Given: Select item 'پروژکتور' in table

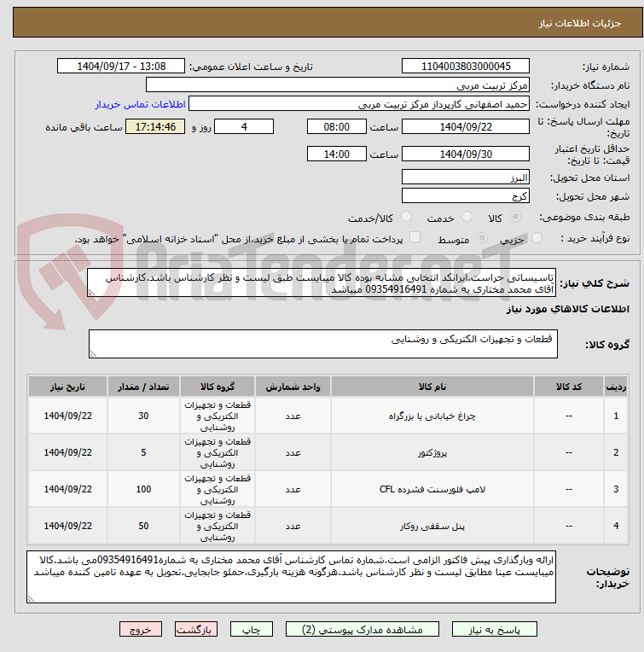Looking at the screenshot, I should [x=432, y=452].
